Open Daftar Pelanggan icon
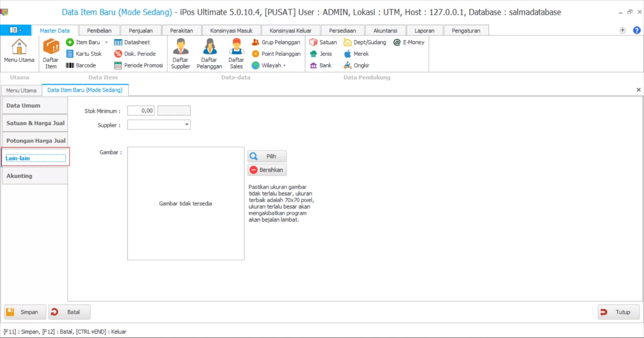This screenshot has width=644, height=338. click(209, 47)
